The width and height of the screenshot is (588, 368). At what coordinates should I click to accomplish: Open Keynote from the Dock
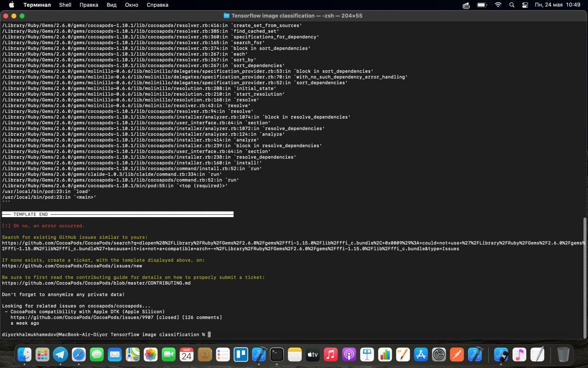[x=367, y=354]
